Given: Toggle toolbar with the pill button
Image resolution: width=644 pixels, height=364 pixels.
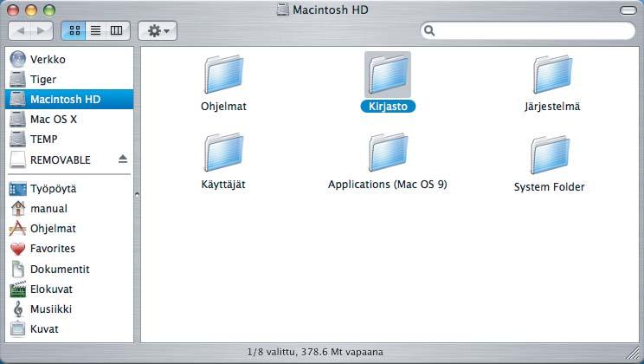Looking at the screenshot, I should [x=628, y=10].
